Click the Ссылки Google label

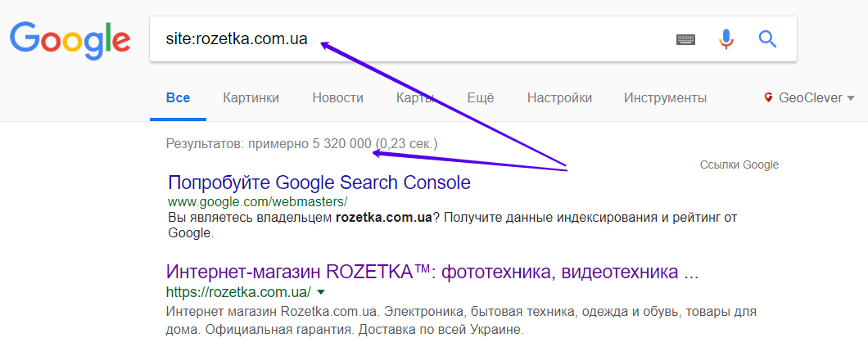pyautogui.click(x=739, y=164)
